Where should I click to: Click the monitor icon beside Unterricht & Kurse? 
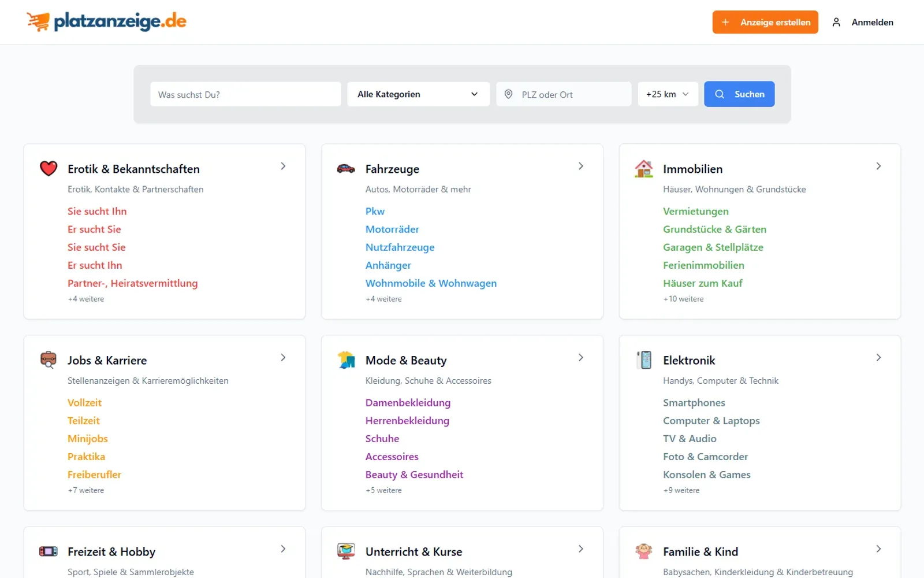point(346,551)
